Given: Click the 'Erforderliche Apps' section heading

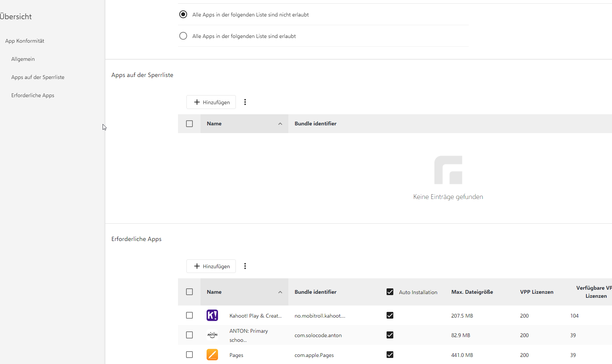Looking at the screenshot, I should click(136, 239).
